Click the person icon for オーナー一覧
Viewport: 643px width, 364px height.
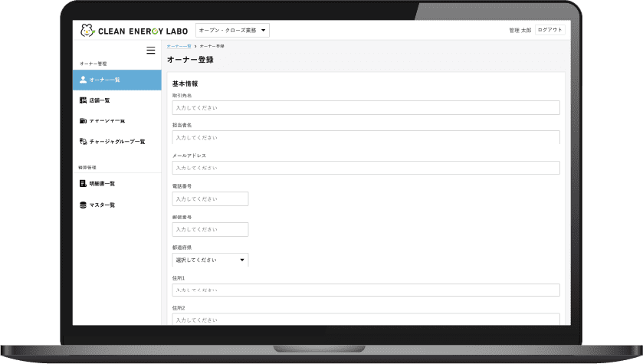coord(83,80)
